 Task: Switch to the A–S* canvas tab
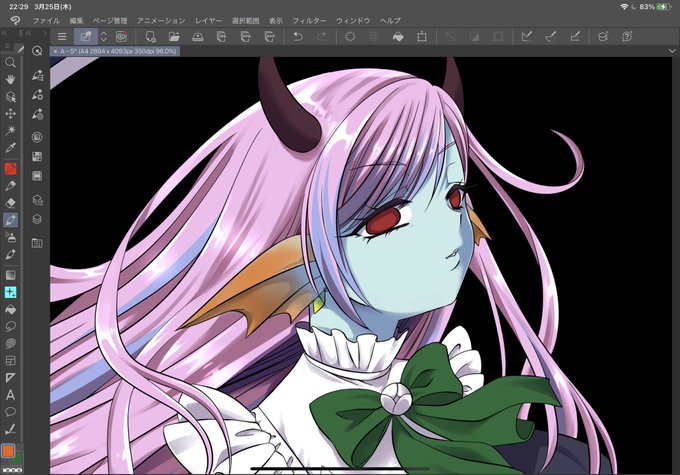tap(115, 51)
